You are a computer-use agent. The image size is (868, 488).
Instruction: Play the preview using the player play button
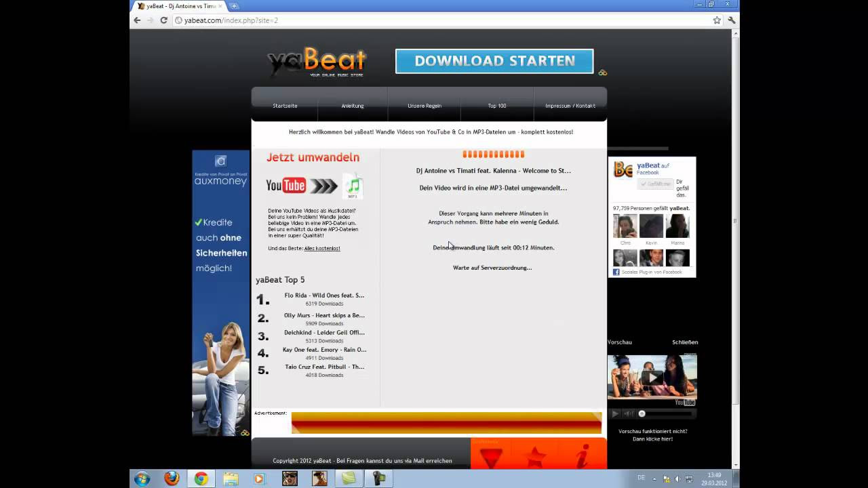tap(615, 413)
